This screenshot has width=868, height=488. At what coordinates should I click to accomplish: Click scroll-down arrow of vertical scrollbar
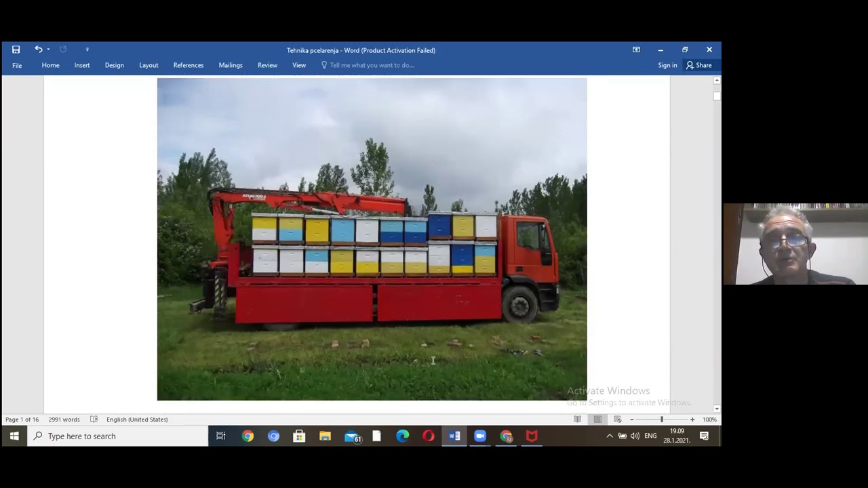pos(717,409)
